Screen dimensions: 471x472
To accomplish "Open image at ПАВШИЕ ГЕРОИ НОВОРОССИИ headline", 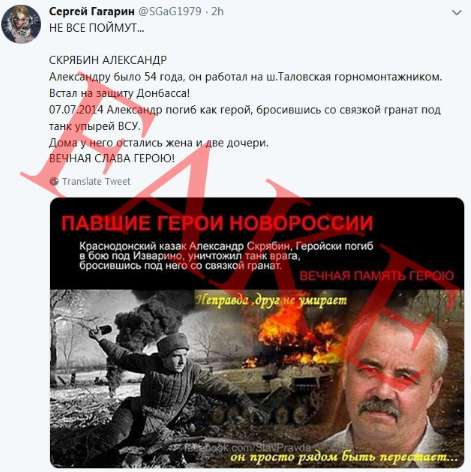I will (x=217, y=223).
